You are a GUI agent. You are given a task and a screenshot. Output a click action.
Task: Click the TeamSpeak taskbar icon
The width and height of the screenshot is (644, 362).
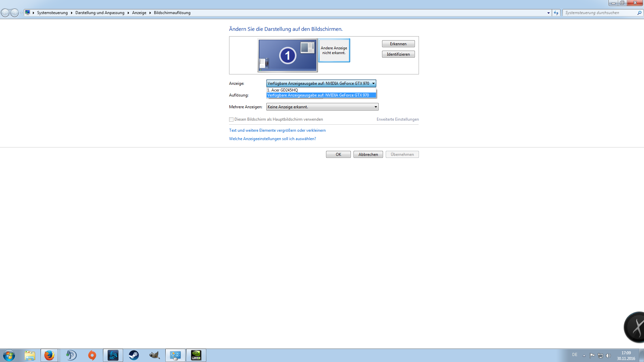point(71,355)
